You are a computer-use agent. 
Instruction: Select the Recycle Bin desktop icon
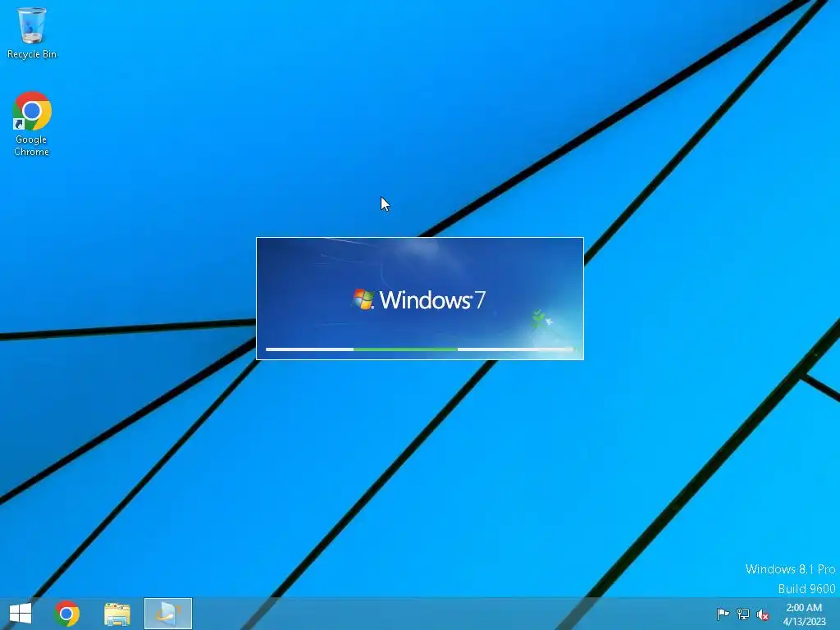[x=32, y=33]
